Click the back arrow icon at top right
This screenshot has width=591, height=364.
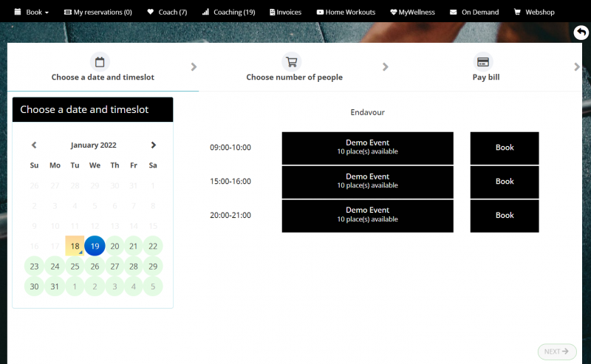pos(581,32)
